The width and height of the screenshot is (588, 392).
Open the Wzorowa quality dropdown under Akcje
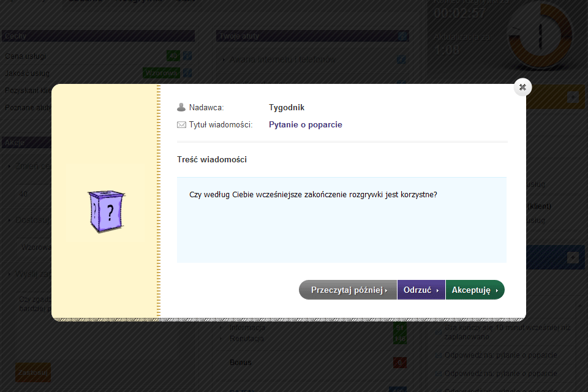[34, 247]
